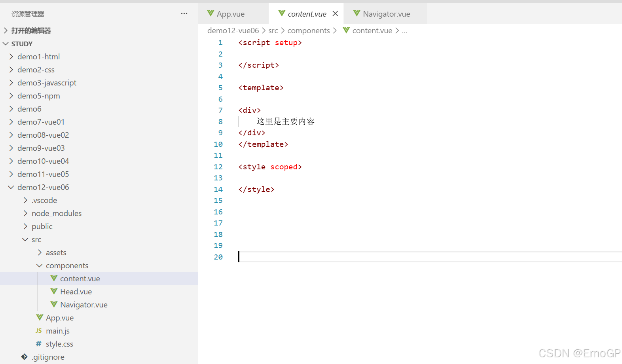622x364 pixels.
Task: Click line number 1 in gutter
Action: pyautogui.click(x=220, y=43)
